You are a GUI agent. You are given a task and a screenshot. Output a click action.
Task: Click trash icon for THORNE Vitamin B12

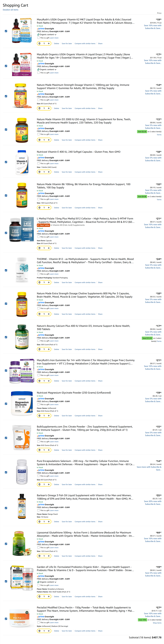pos(39,282)
